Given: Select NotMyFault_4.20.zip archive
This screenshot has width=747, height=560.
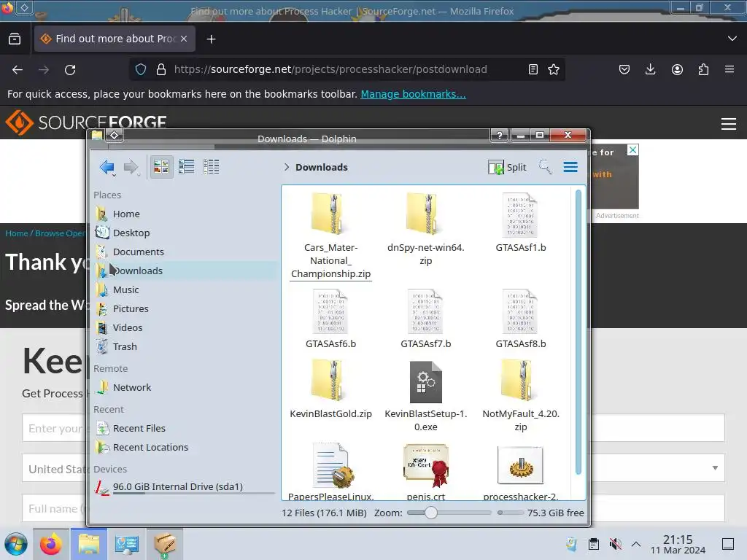Looking at the screenshot, I should 520,396.
